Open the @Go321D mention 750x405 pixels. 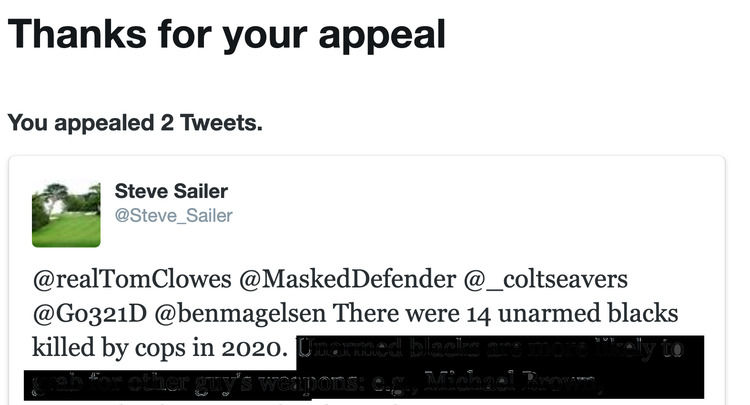pos(89,314)
